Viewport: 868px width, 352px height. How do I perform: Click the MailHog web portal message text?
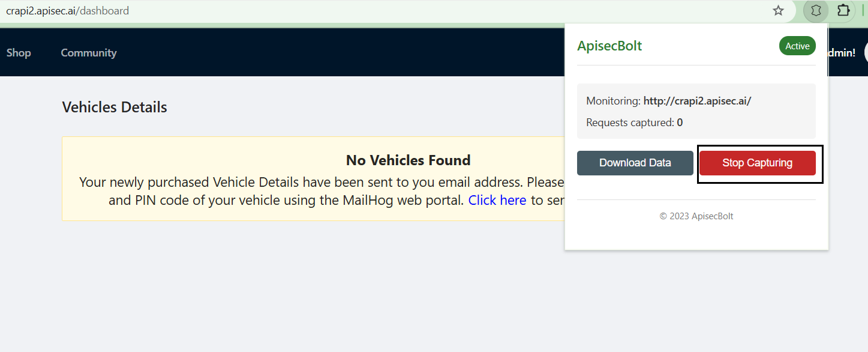[x=286, y=201]
